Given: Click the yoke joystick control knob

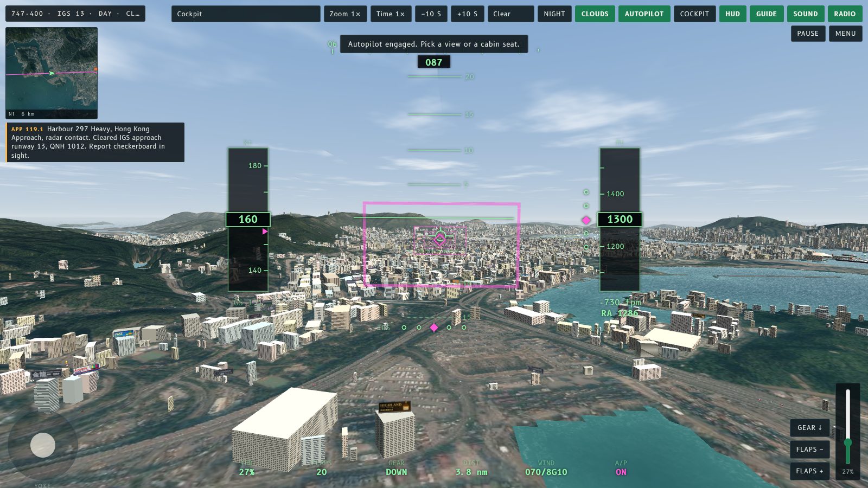Looking at the screenshot, I should pyautogui.click(x=43, y=445).
